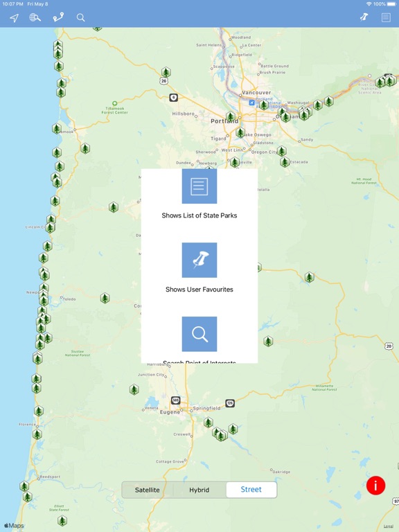This screenshot has height=532, width=399.
Task: Click the Junction City label
Action: (151, 375)
